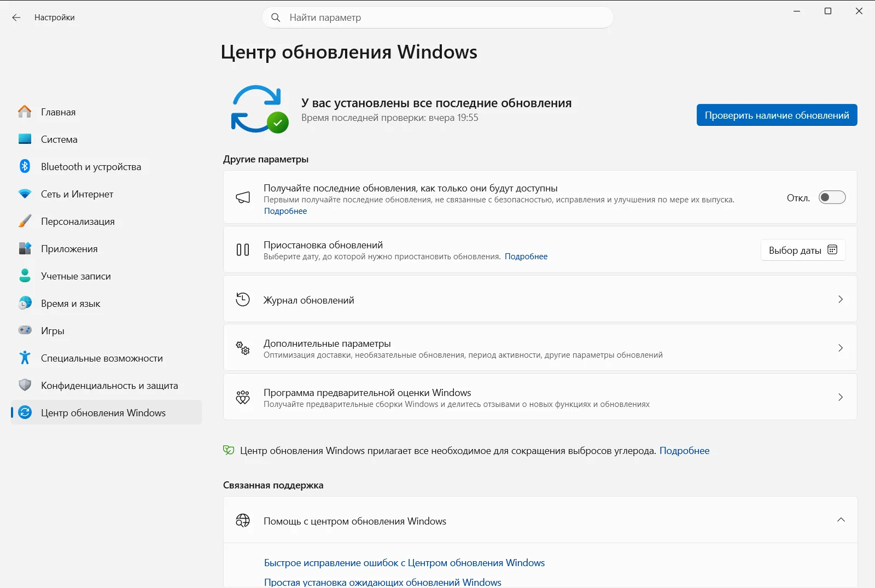
Task: Click the green leaf carbon icon
Action: (x=229, y=450)
